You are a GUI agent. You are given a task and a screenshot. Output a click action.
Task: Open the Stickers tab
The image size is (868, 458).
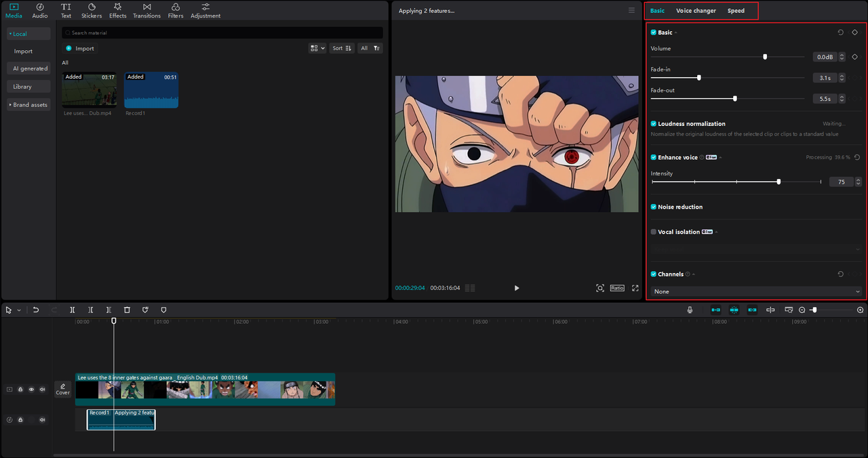(92, 10)
